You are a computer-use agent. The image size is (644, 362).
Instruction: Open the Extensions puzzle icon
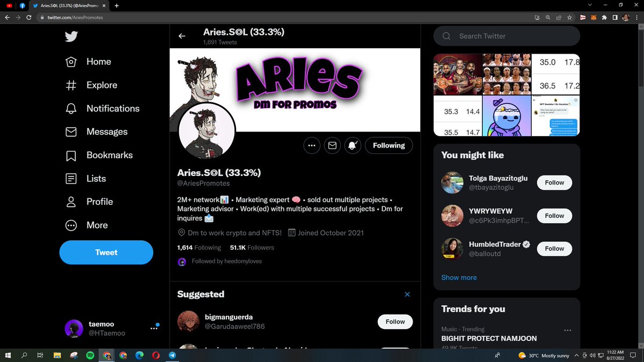[604, 17]
